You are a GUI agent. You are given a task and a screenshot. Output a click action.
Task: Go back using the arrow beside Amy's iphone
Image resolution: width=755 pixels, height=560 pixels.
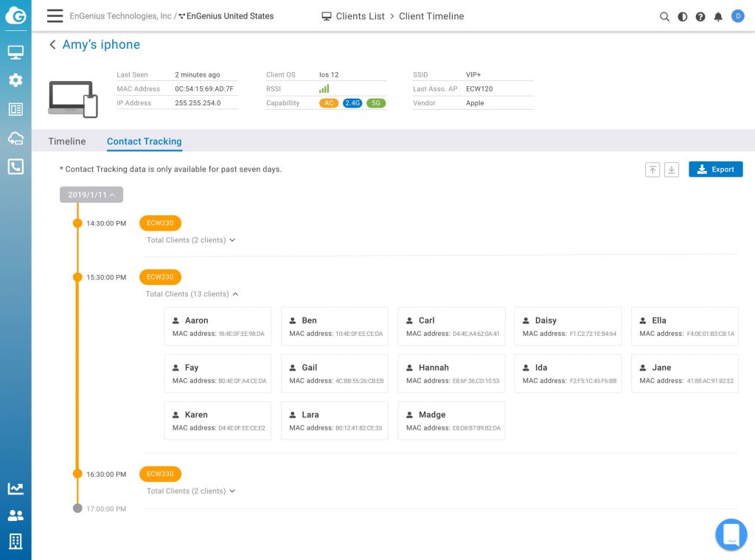(x=52, y=45)
